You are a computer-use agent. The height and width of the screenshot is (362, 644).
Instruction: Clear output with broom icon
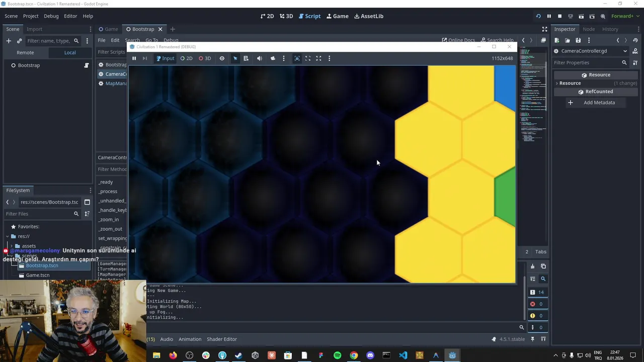click(x=532, y=266)
